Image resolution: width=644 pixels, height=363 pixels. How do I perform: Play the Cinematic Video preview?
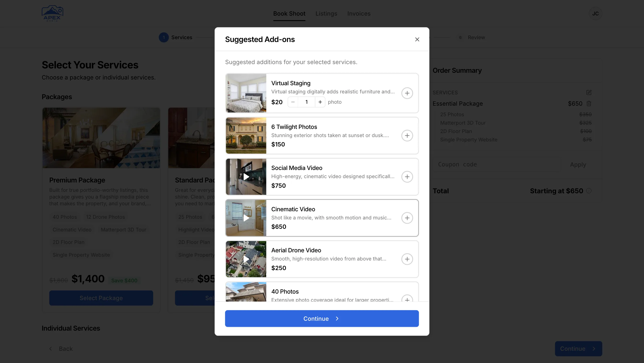click(246, 218)
